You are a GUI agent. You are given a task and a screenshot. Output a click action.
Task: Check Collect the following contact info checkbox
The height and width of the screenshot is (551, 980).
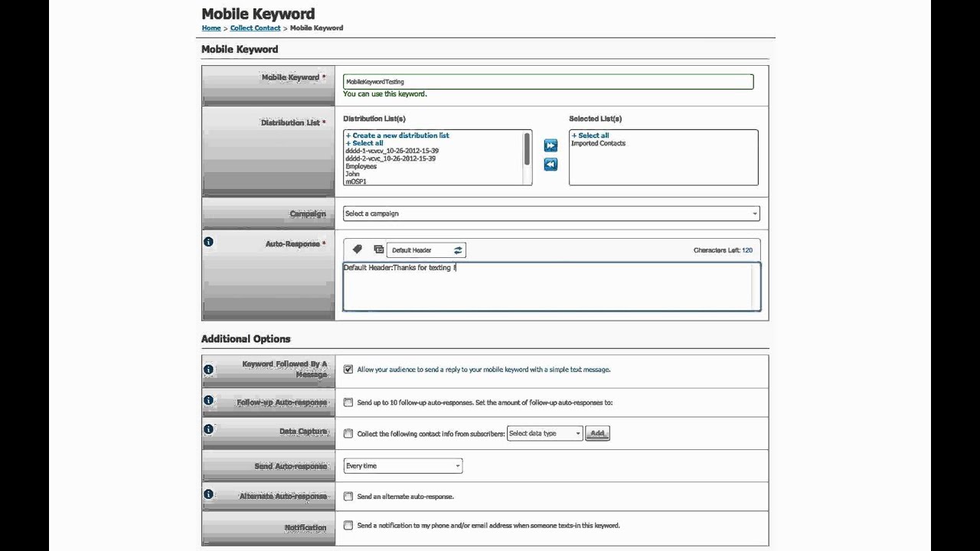(348, 434)
